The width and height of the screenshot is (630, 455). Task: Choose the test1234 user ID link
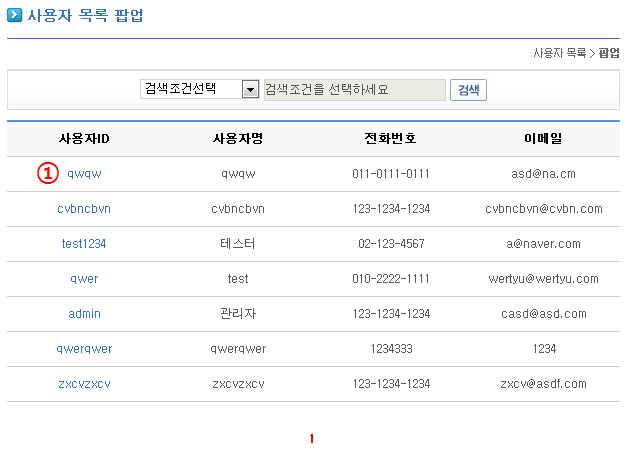[84, 244]
